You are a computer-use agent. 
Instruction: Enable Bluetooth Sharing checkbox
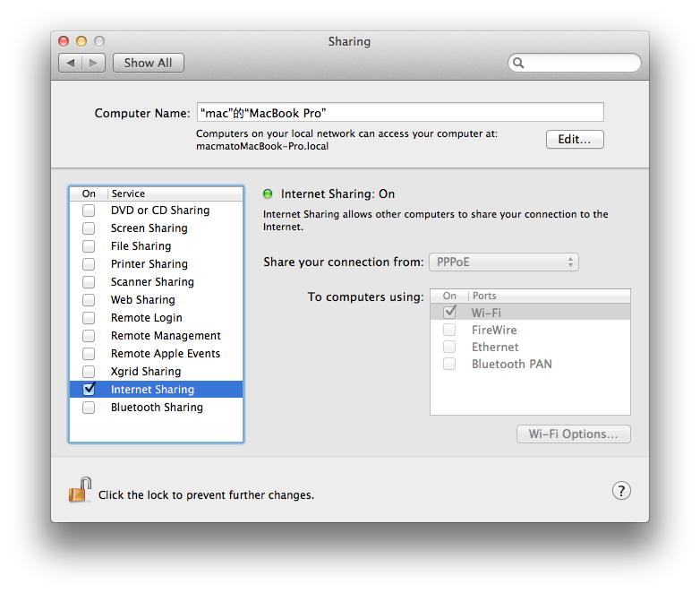[89, 407]
